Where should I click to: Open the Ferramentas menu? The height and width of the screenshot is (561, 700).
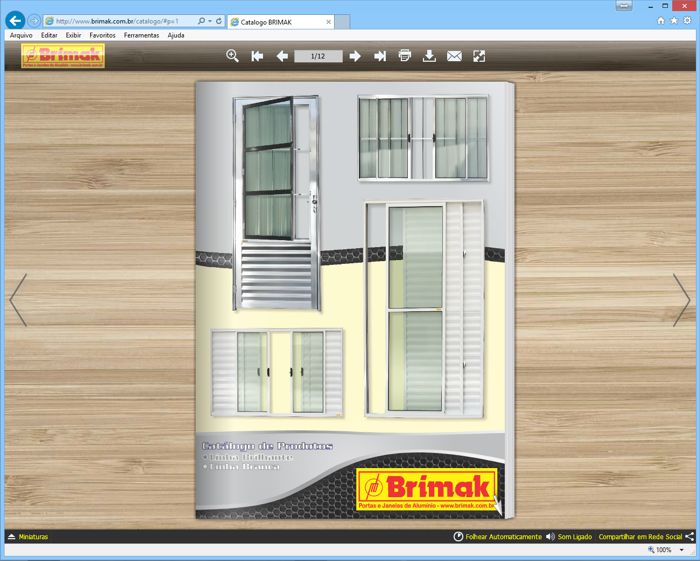pyautogui.click(x=141, y=35)
